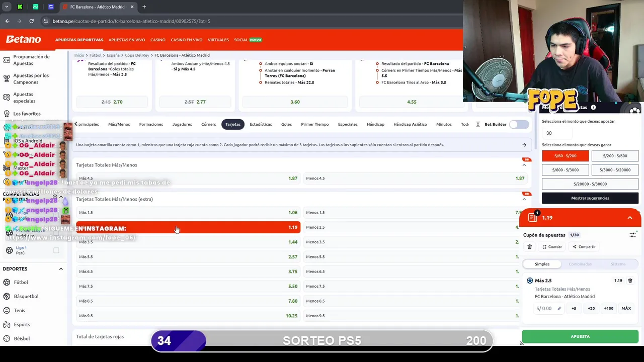The width and height of the screenshot is (644, 362).
Task: Expand the yellow card rules arrow
Action: pyautogui.click(x=524, y=145)
